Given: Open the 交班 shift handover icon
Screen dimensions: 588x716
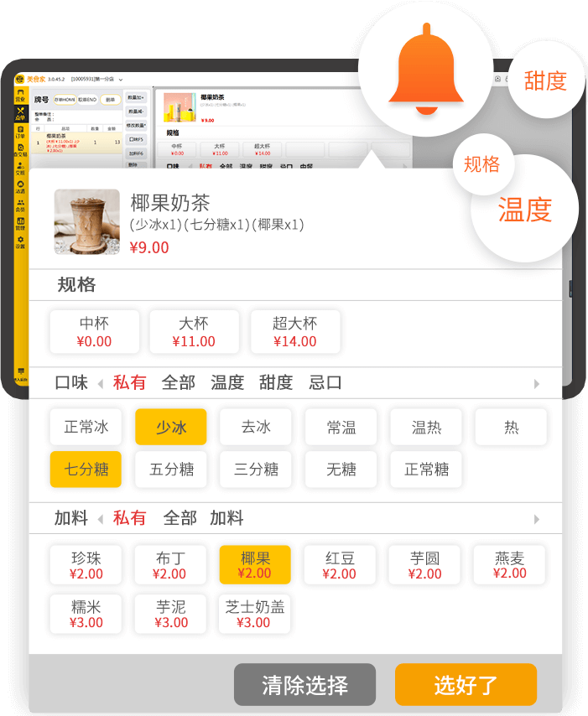Looking at the screenshot, I should pos(21,169).
